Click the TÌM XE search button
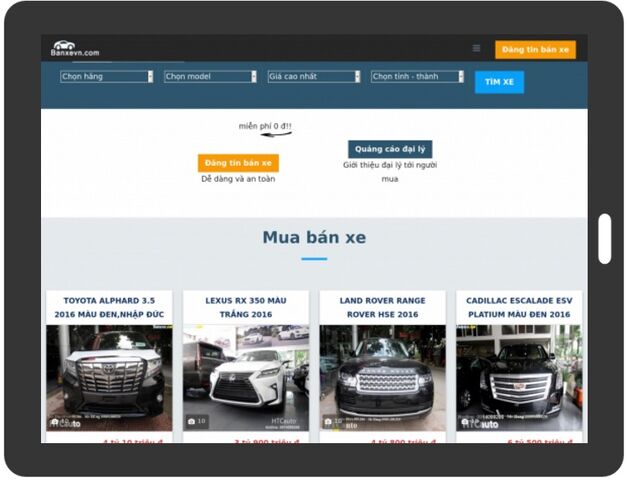This screenshot has height=480, width=627. point(499,82)
